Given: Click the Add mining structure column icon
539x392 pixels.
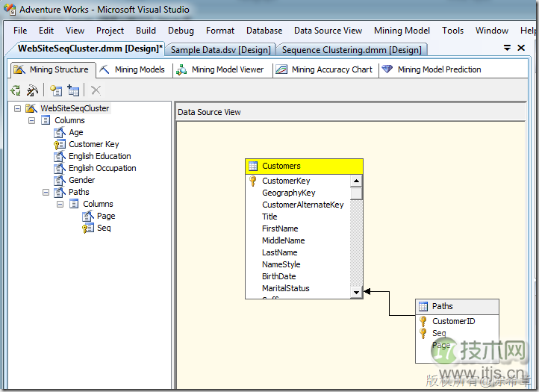Looking at the screenshot, I should 56,90.
